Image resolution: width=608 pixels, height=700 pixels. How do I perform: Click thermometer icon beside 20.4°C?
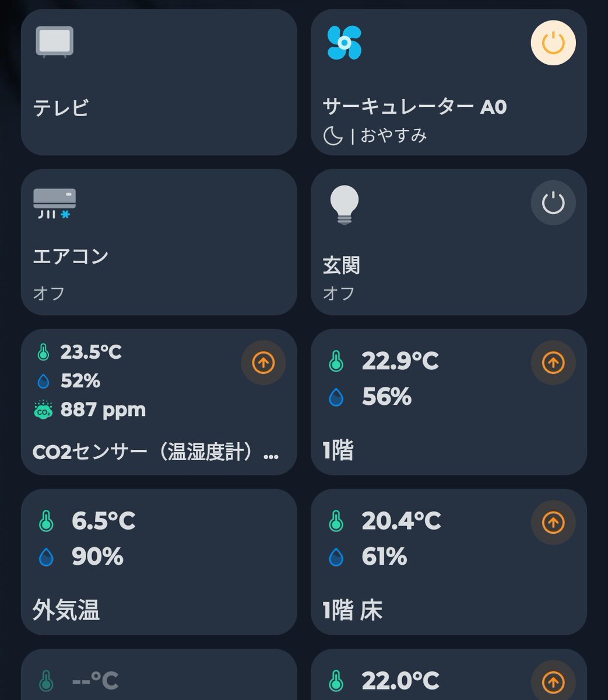[336, 521]
